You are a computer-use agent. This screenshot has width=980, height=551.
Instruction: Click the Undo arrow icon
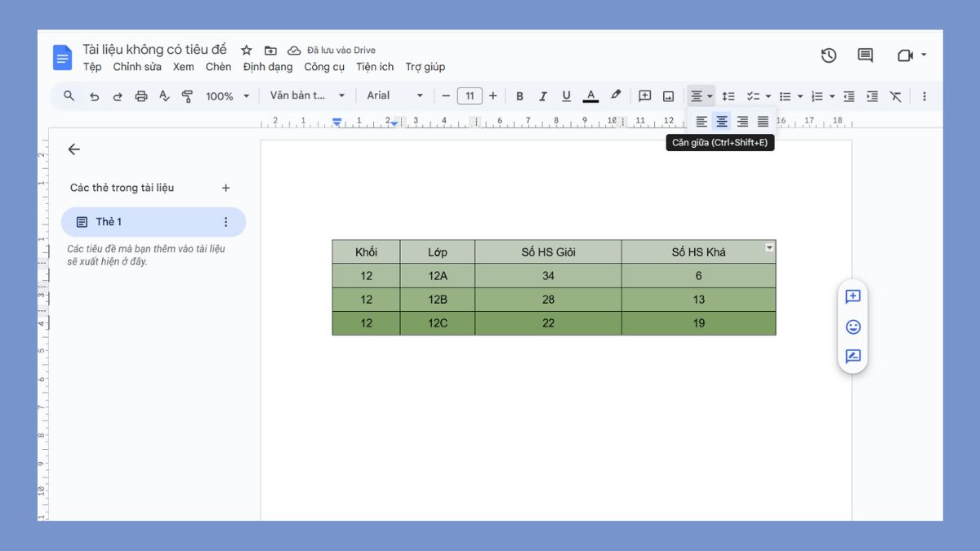pos(94,96)
